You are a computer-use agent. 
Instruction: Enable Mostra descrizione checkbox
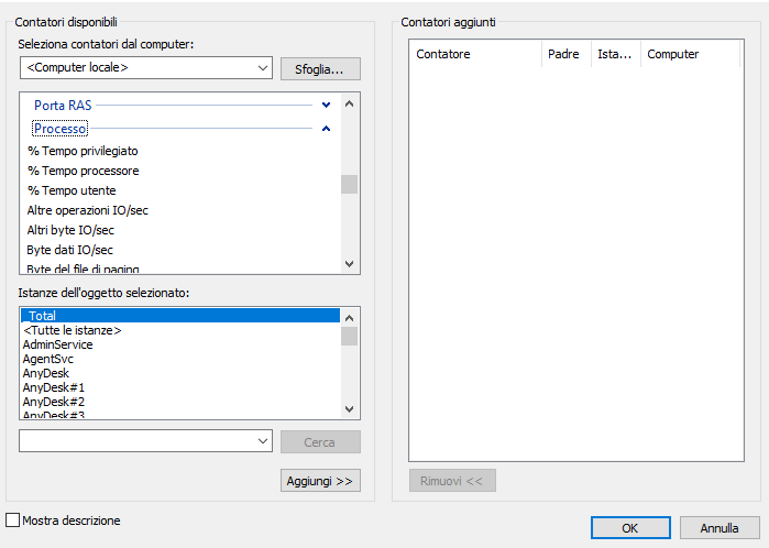[x=13, y=521]
